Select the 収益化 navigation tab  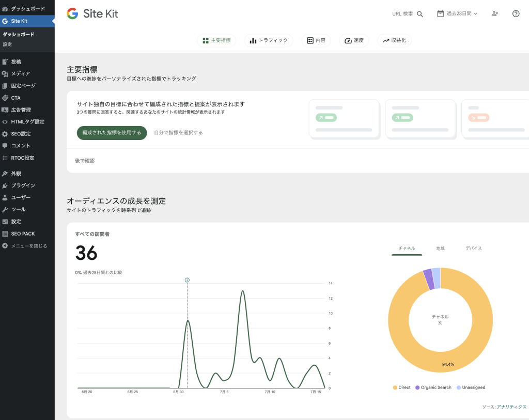click(x=394, y=40)
